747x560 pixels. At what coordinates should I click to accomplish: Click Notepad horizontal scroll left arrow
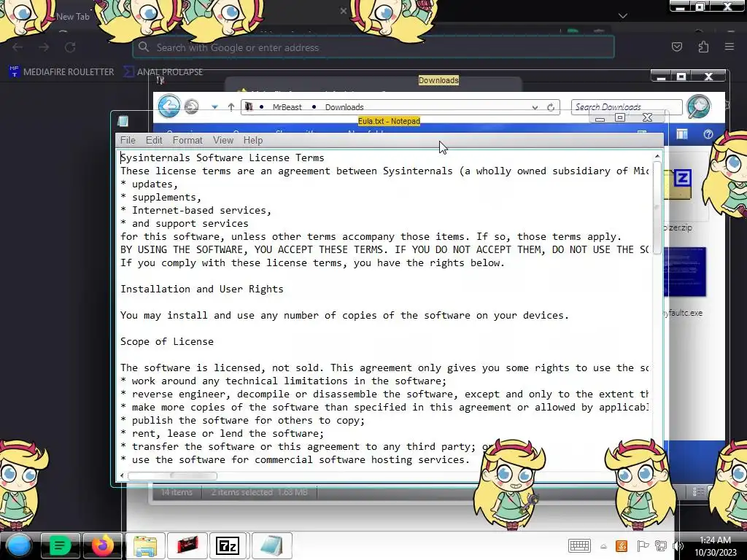click(123, 475)
